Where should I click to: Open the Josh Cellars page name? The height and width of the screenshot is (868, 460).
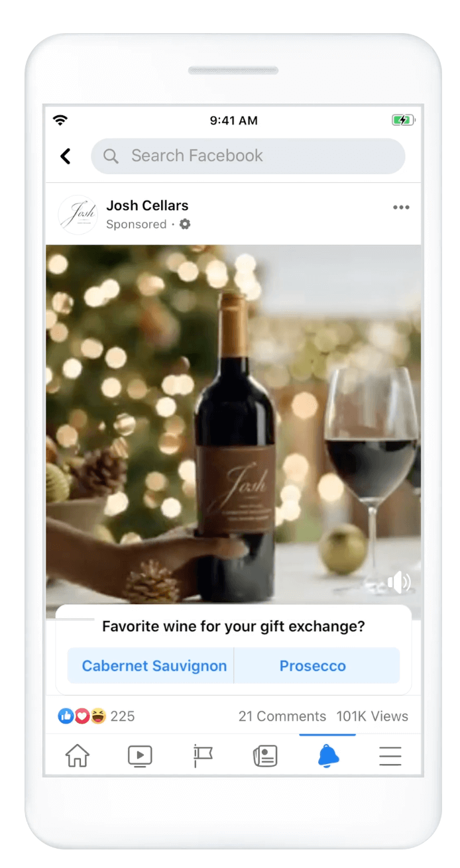coord(147,205)
